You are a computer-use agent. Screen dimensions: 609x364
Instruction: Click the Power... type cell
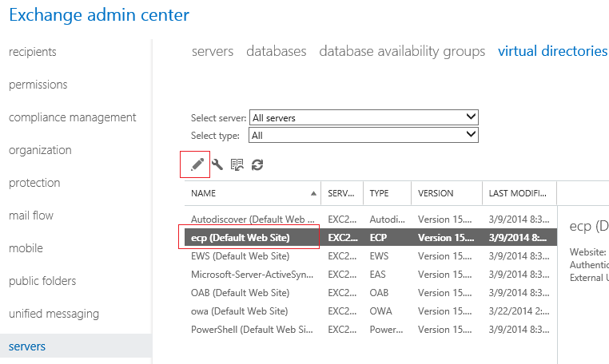click(386, 330)
